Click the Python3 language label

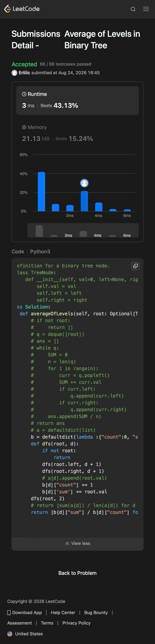pyautogui.click(x=40, y=252)
